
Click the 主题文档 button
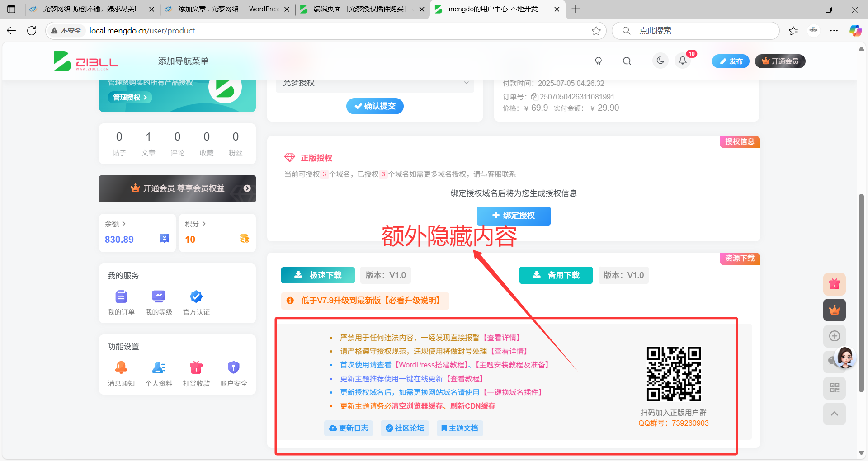[x=460, y=428]
